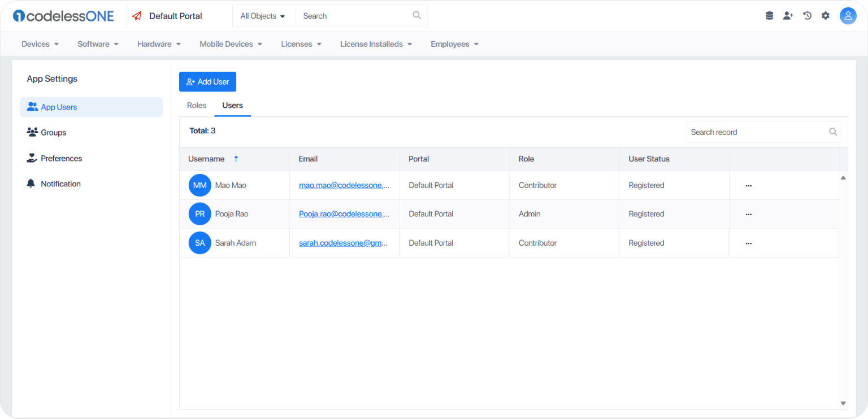Click the search record magnifier icon
Viewport: 868px width, 419px height.
click(x=833, y=132)
